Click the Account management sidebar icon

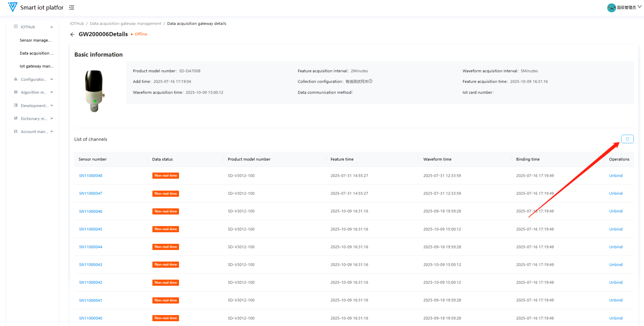[16, 131]
